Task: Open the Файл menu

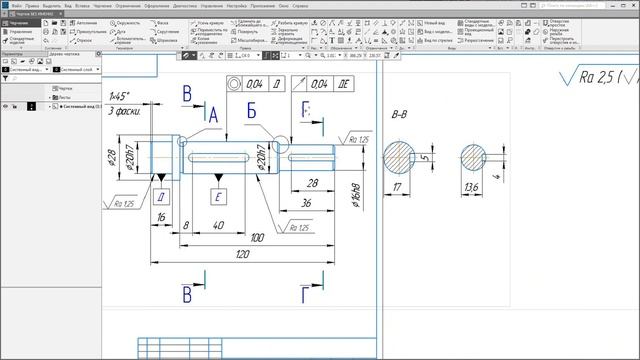Action: click(17, 6)
